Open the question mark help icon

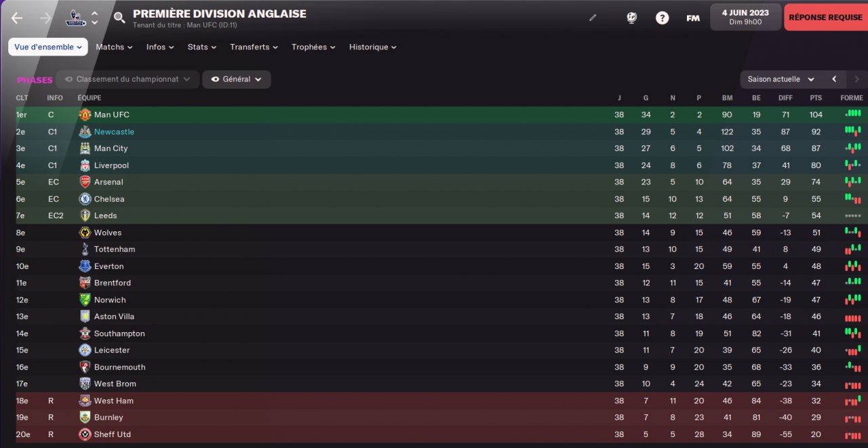(x=662, y=18)
